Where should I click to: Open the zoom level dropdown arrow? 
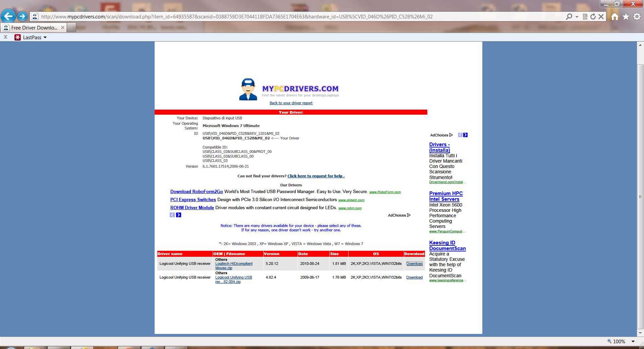pos(633,341)
